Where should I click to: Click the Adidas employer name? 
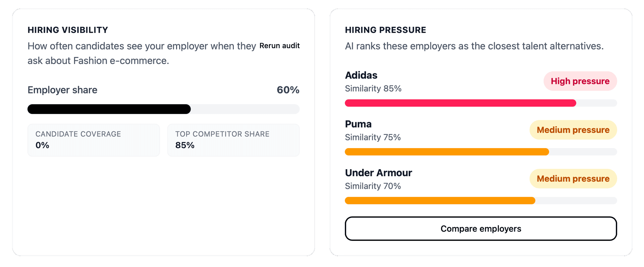point(361,75)
